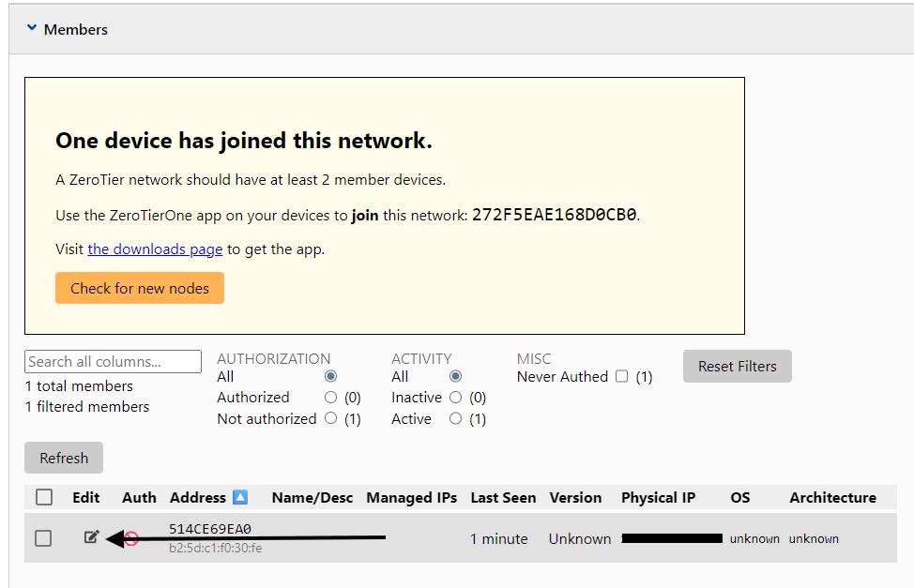Viewport: 914px width, 588px height.
Task: Open the downloads page link
Action: 155,249
